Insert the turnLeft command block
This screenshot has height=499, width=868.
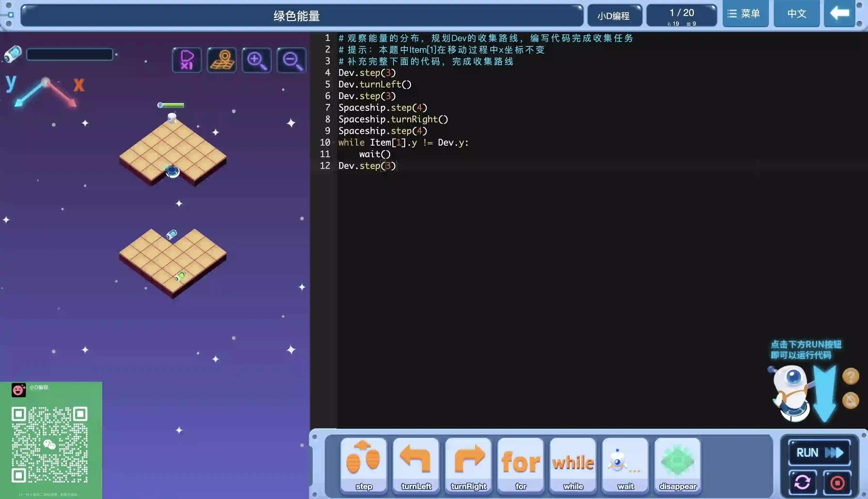pos(416,465)
